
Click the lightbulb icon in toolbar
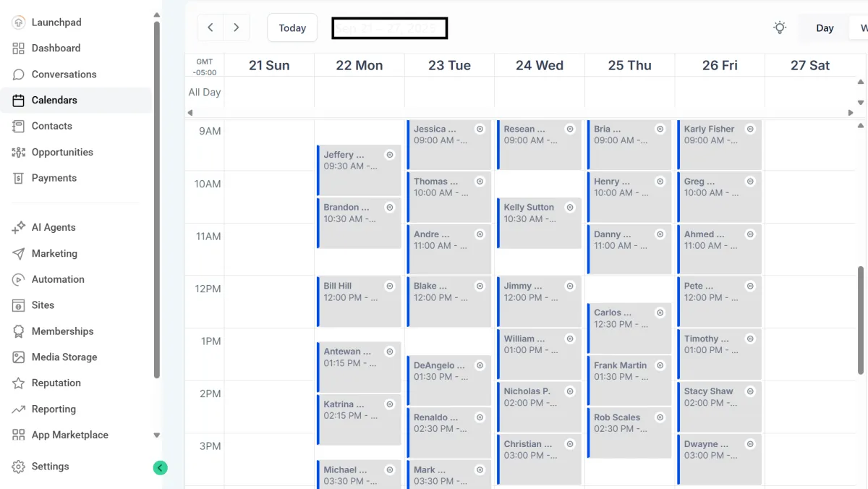779,28
